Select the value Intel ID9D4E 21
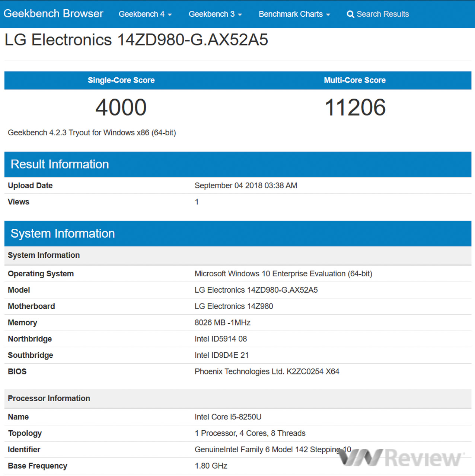This screenshot has height=476, width=475. (221, 356)
